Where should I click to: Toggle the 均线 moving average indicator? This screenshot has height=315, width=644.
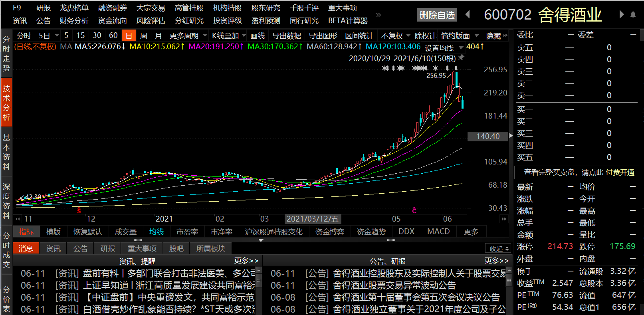pos(156,232)
